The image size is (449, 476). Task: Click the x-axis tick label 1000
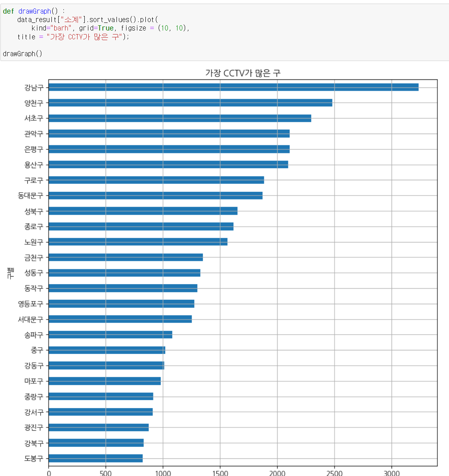click(163, 473)
